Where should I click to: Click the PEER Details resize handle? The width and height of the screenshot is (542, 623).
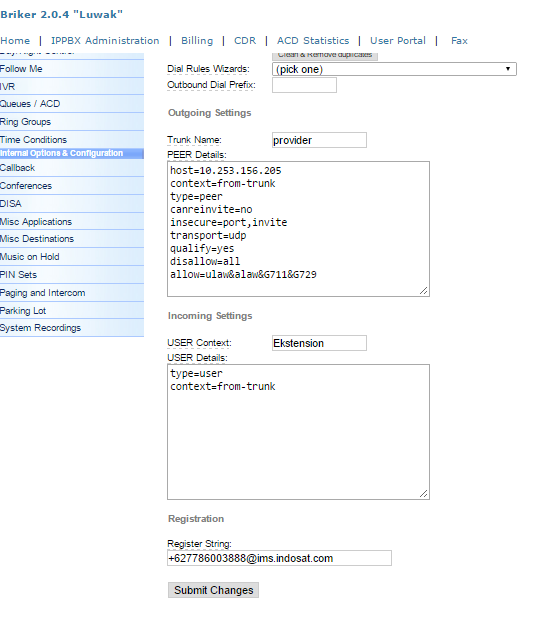coord(424,291)
